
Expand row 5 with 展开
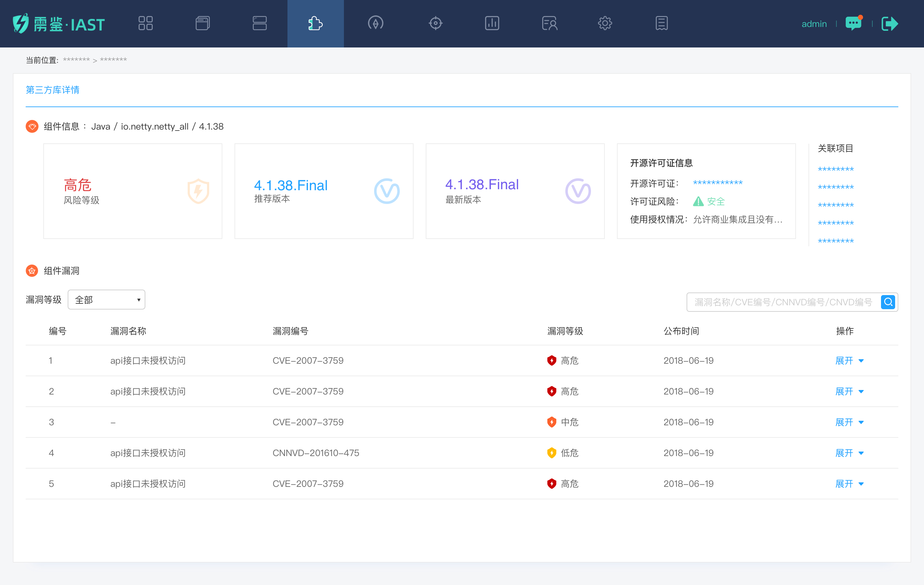click(849, 484)
